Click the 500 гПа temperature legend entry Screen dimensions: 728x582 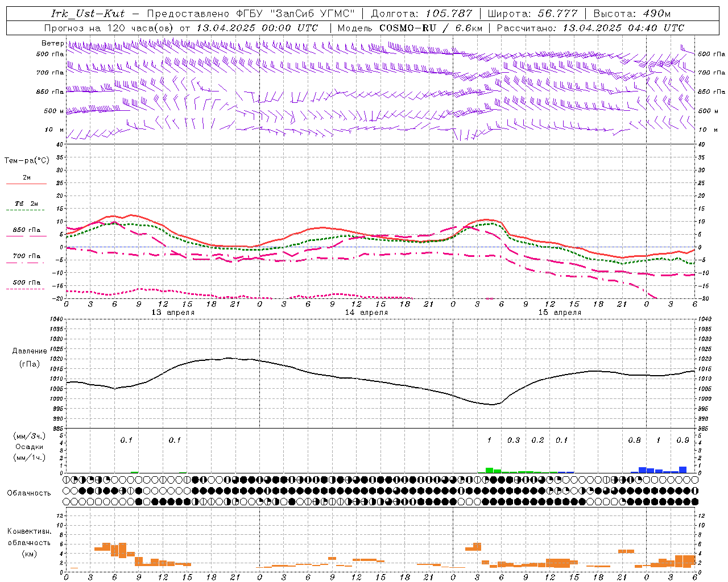27,282
